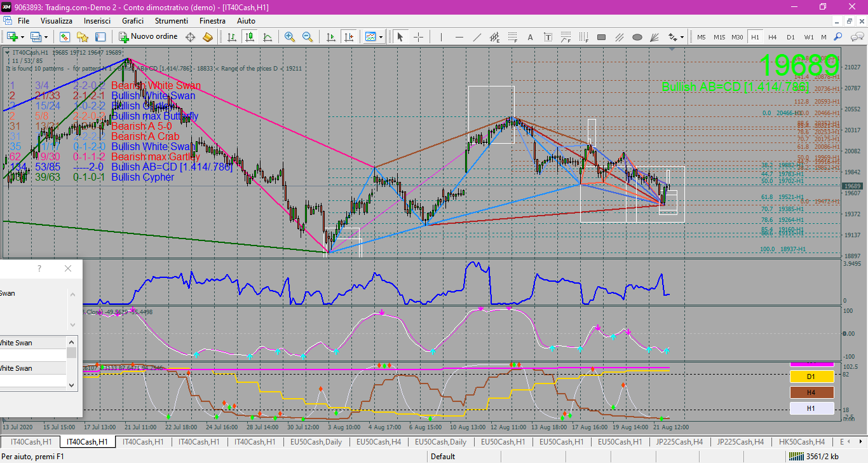Select the Fibonacci arc tool
Screen dimensions: 868x463
coord(566,37)
